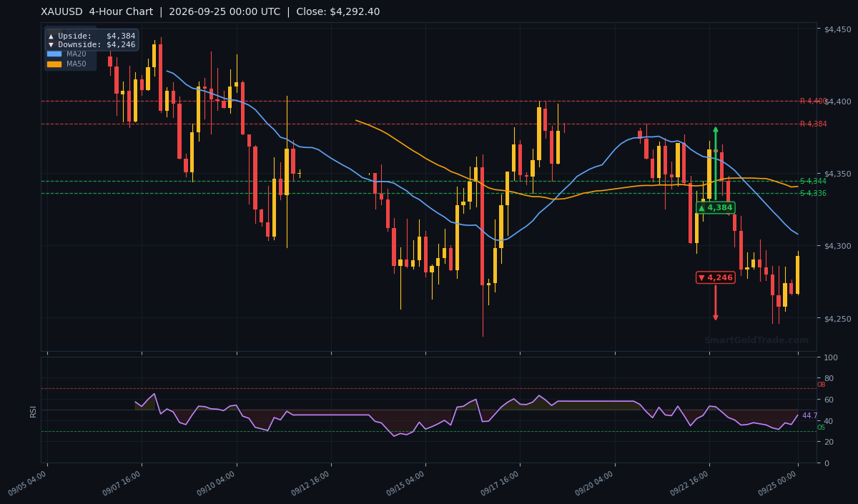This screenshot has width=858, height=504.
Task: Click the $4,250 price axis label
Action: 837,318
